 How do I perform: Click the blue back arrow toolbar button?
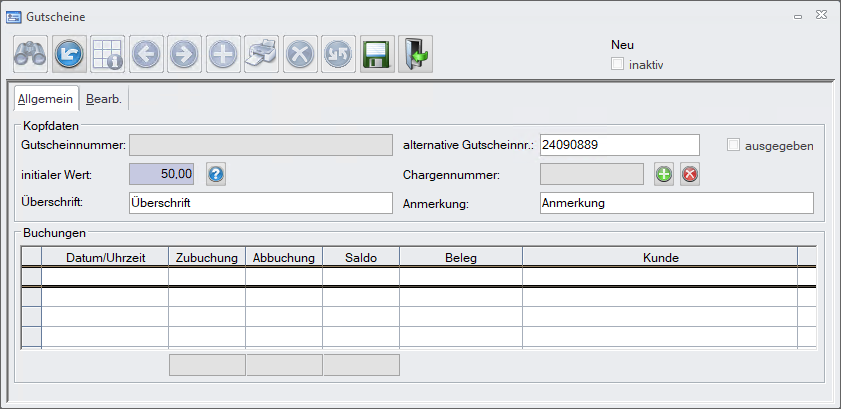(x=68, y=54)
